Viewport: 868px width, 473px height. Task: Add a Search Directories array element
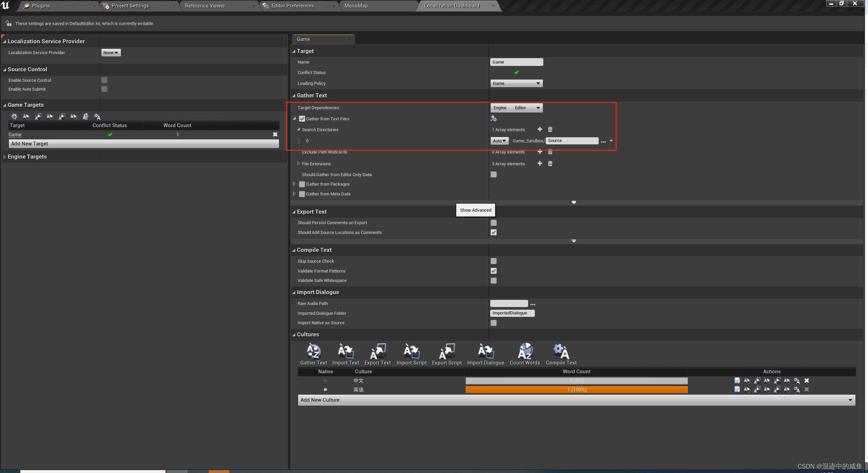[x=540, y=129]
